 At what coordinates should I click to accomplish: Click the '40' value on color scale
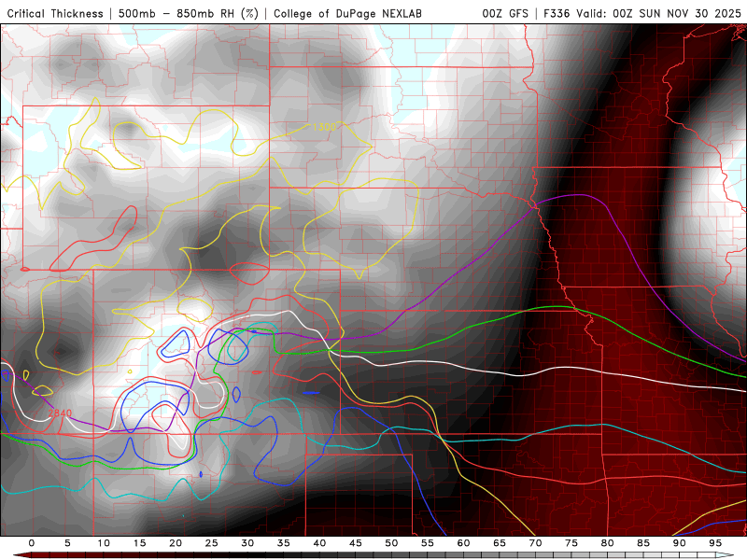click(319, 543)
